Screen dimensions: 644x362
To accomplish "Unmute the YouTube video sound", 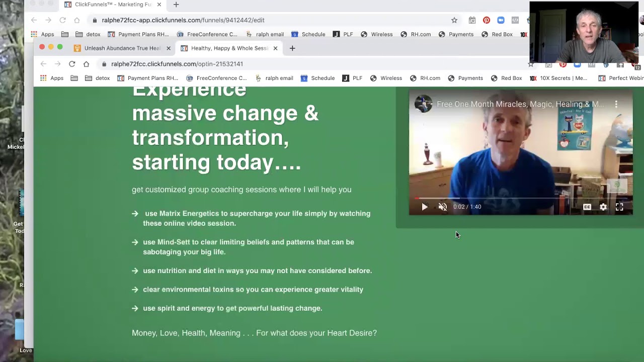I will click(443, 207).
